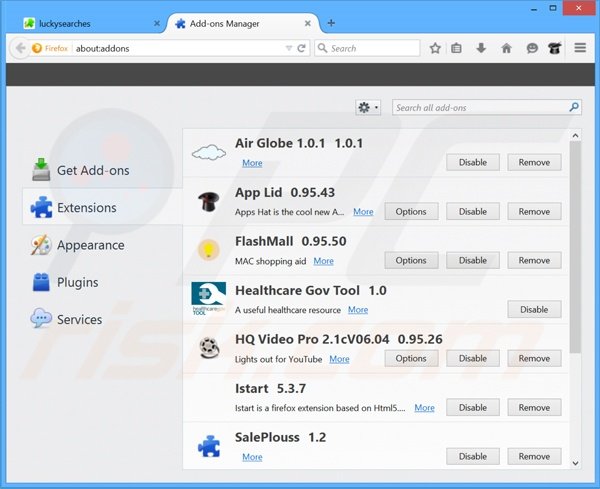Remove the Istart extension
The height and width of the screenshot is (489, 600).
[534, 408]
